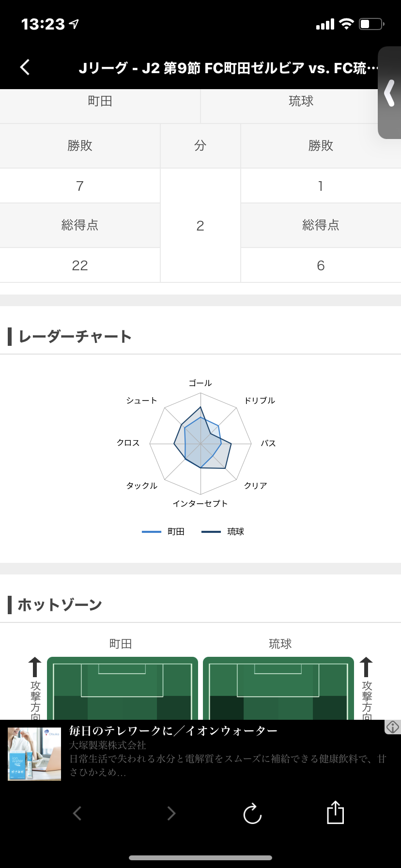Tap the radar chart center

pyautogui.click(x=200, y=443)
